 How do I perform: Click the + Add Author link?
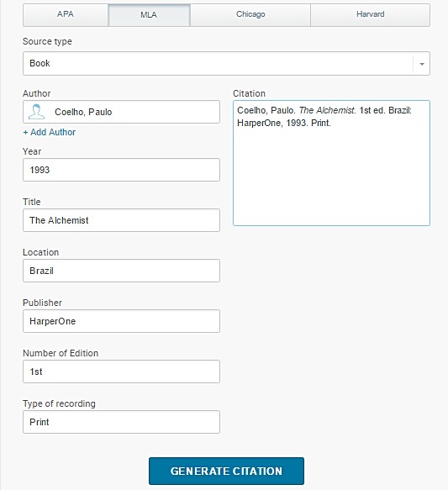[x=49, y=132]
